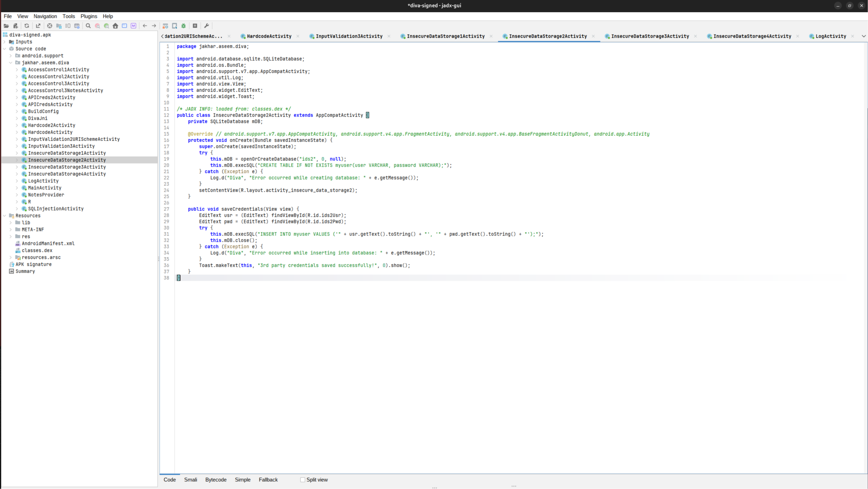Click the magnifier Text search icon
Screen dimensions: 868x489
pyautogui.click(x=88, y=26)
